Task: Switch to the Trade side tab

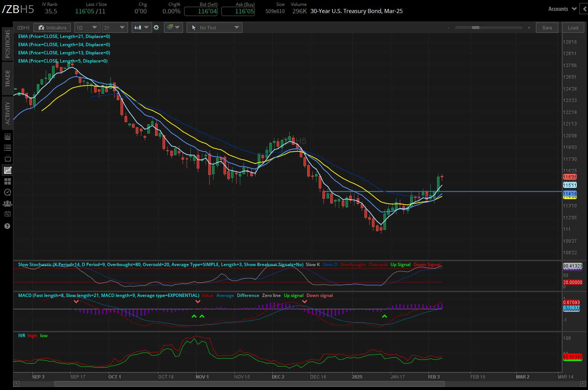Action: point(7,78)
